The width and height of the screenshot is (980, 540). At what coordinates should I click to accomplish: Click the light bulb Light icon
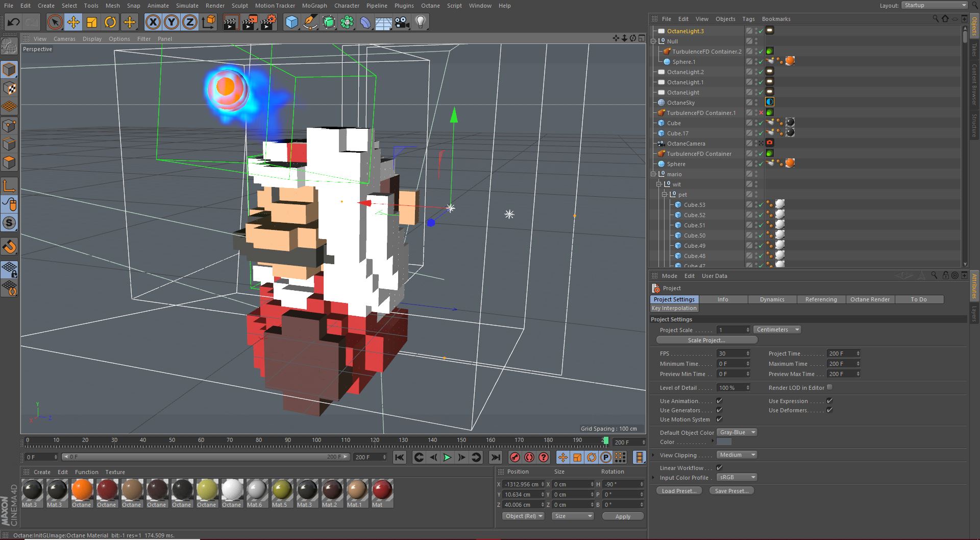coord(420,22)
